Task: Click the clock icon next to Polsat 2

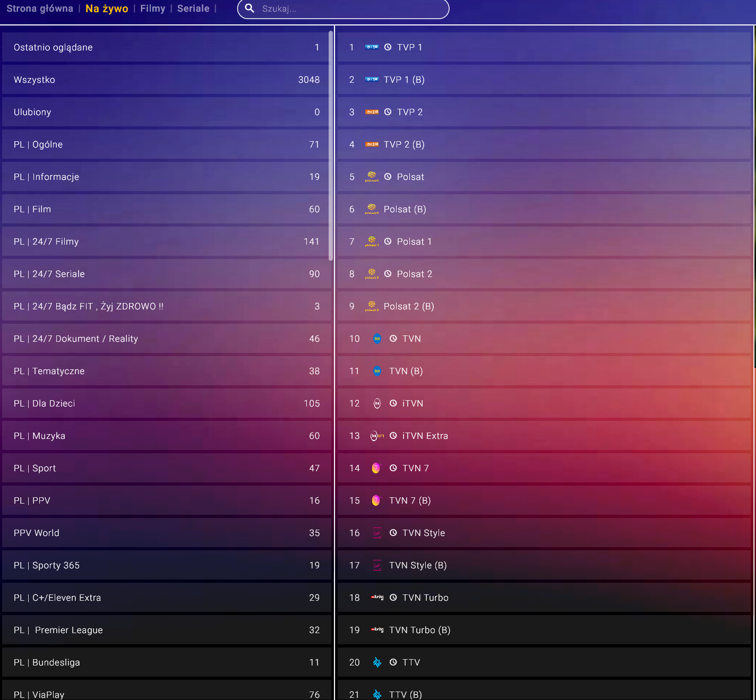Action: coord(388,274)
